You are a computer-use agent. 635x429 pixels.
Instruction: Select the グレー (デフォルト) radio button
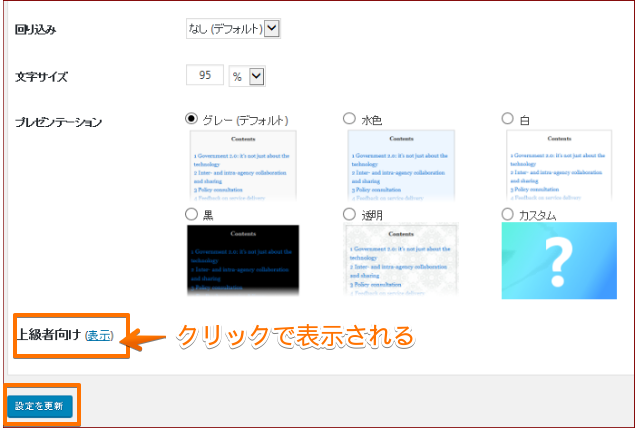(x=193, y=119)
